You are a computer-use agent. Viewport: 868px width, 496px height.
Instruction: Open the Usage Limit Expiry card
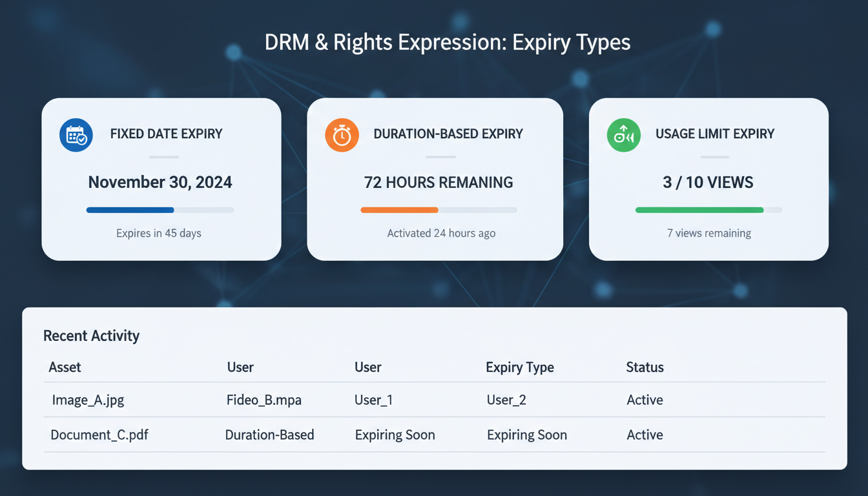click(x=708, y=179)
